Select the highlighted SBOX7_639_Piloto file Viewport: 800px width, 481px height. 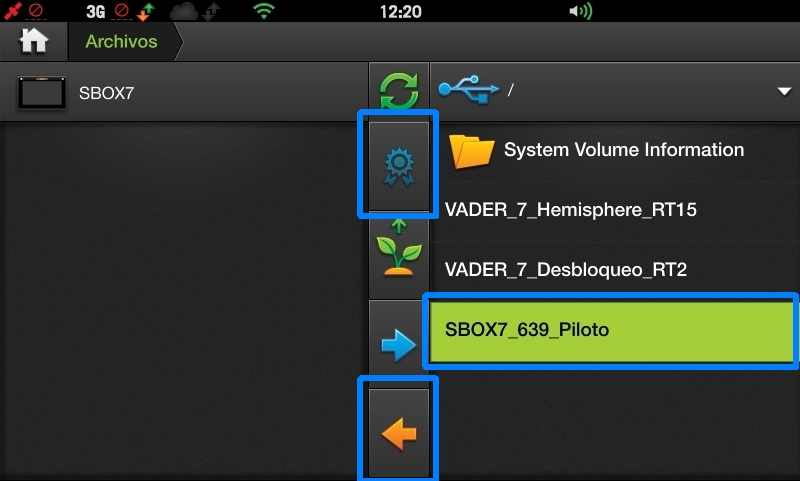611,331
